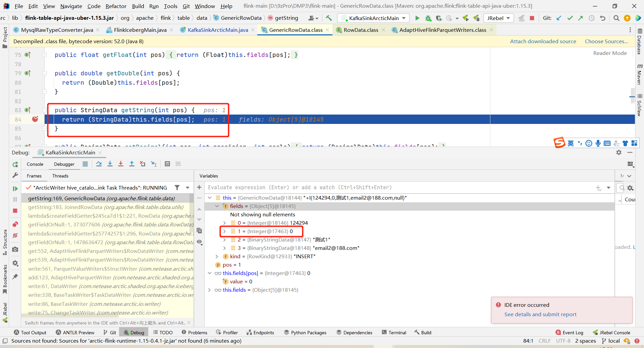
Task: Open the Event Log tool window
Action: tap(569, 333)
